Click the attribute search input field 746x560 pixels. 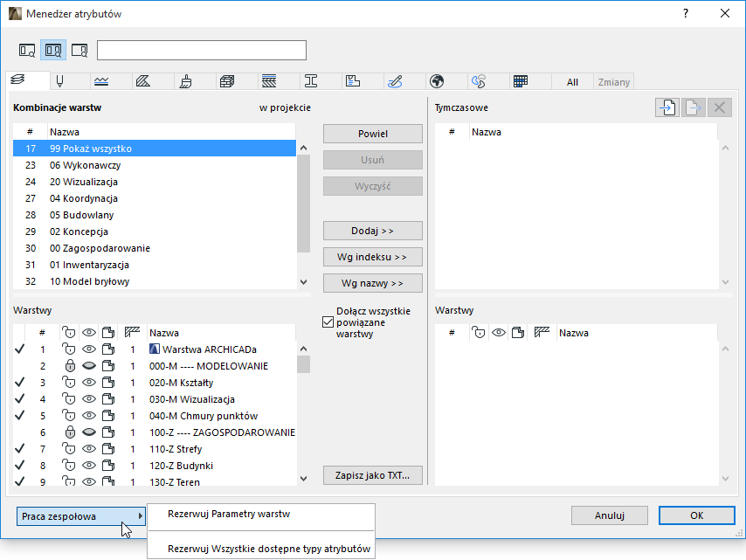202,51
